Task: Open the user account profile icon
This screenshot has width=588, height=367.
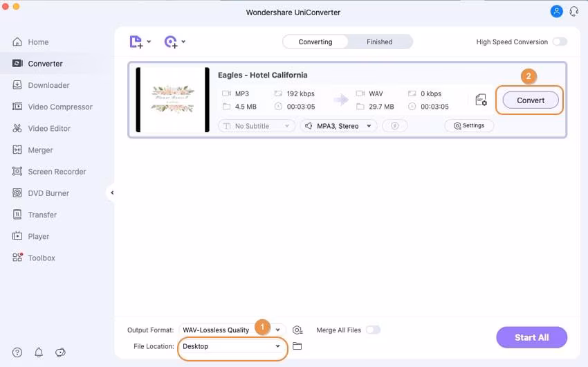Action: point(556,11)
